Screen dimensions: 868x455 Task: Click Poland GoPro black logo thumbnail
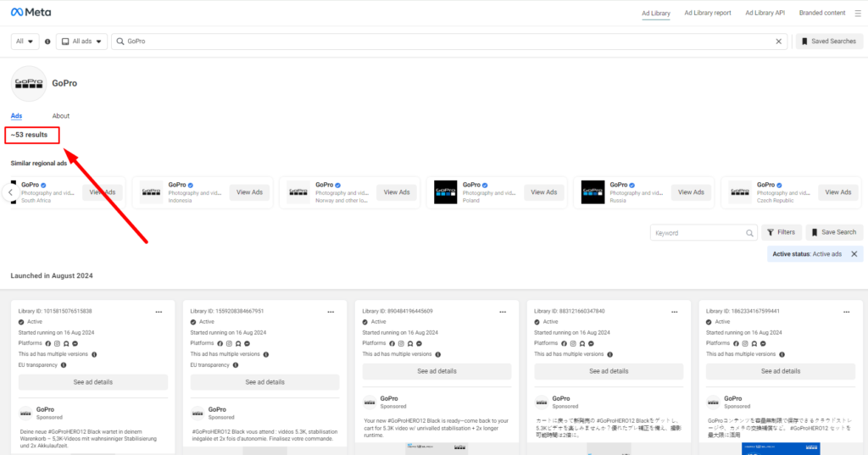tap(446, 192)
